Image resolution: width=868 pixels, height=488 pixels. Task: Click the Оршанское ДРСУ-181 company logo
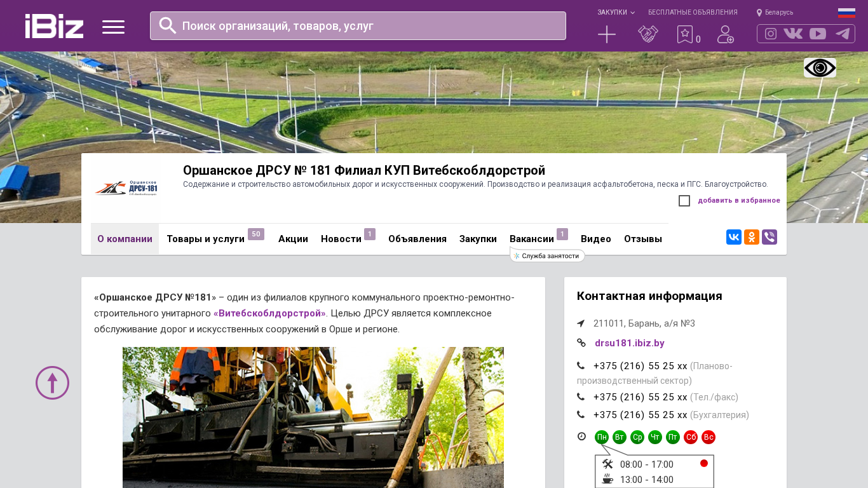126,187
